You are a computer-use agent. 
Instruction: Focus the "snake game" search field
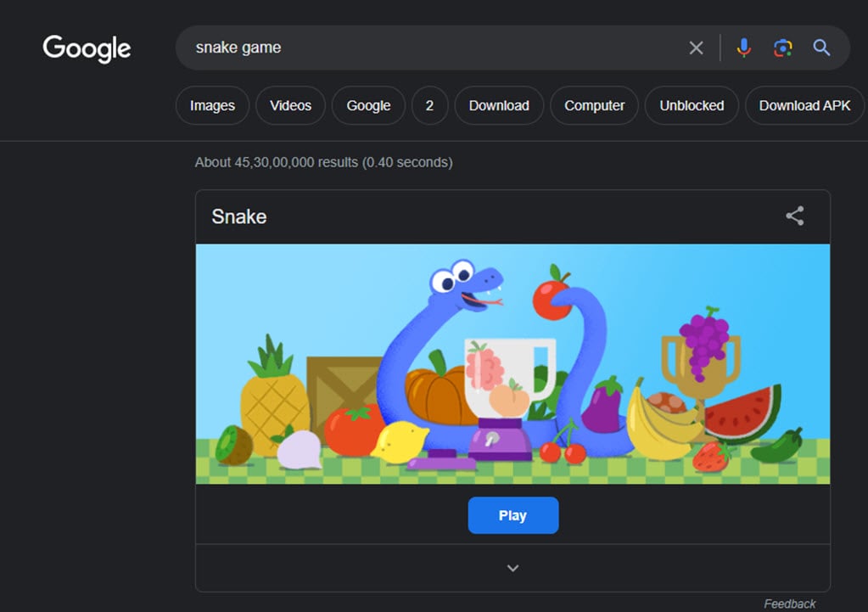pos(424,48)
